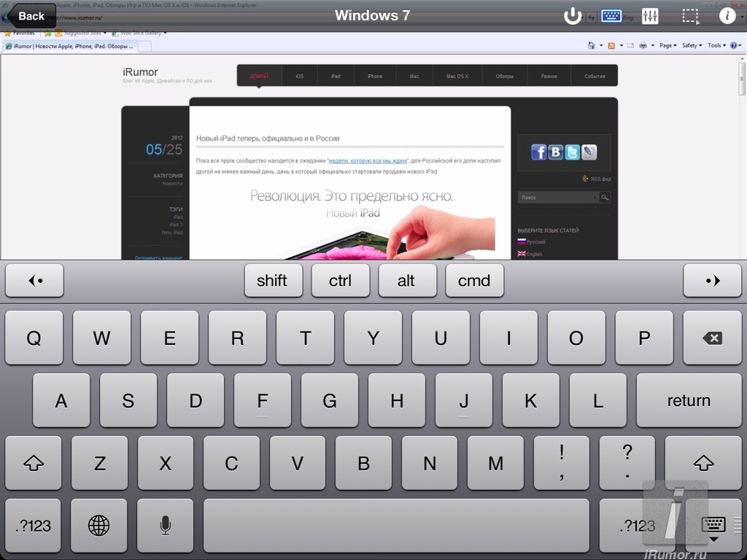Open the New iPad tag

pos(172,233)
